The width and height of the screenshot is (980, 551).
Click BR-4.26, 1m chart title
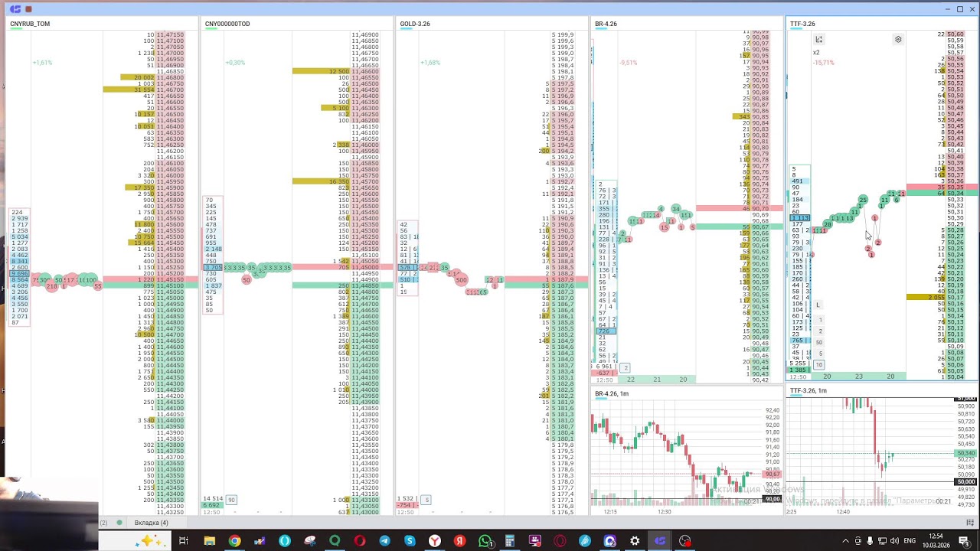[612, 393]
